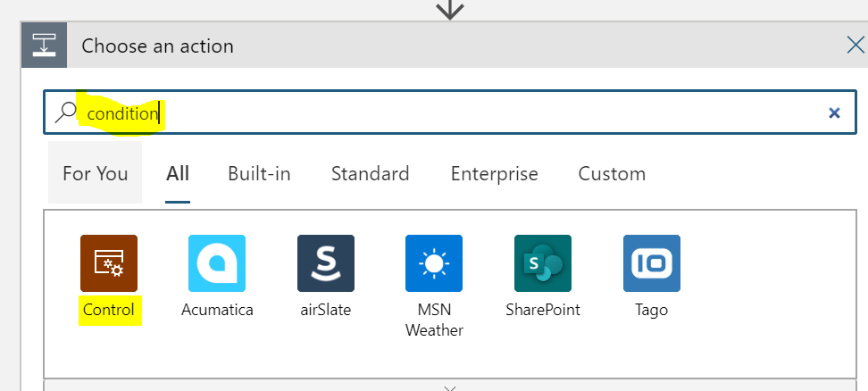The width and height of the screenshot is (868, 391).
Task: Switch to the For You tab
Action: [x=96, y=173]
